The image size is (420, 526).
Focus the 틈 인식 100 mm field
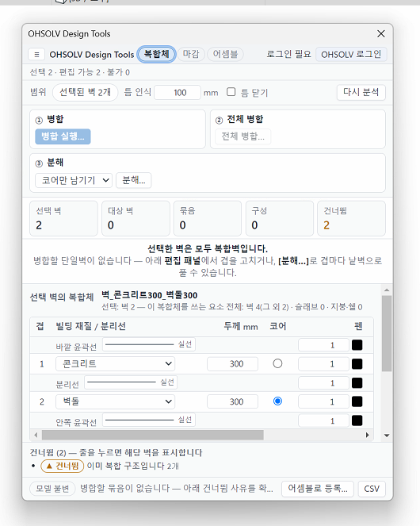178,93
